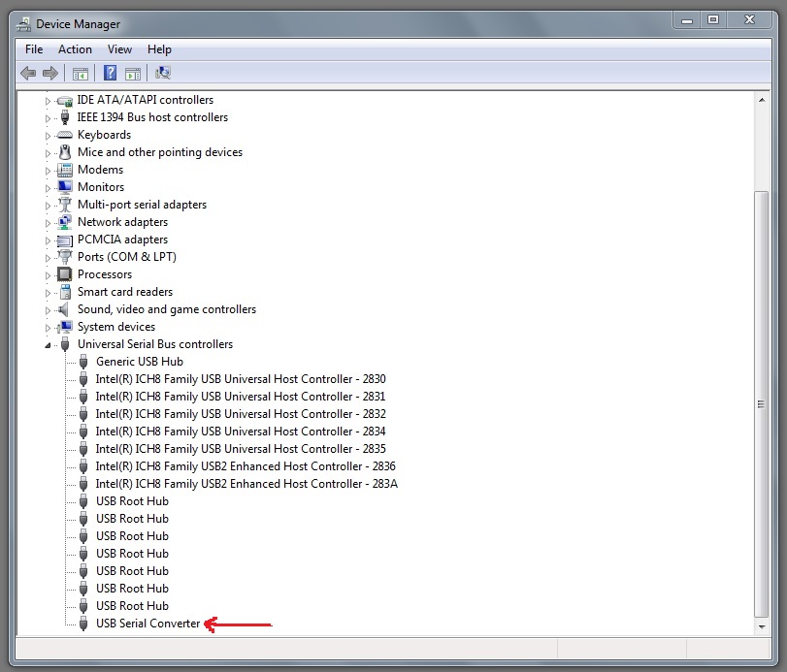Click the Sound, video and game controllers speaker icon
The height and width of the screenshot is (672, 787).
(64, 309)
